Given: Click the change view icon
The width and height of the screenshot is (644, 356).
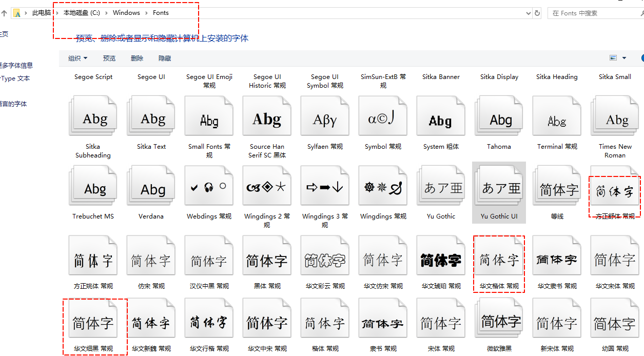Looking at the screenshot, I should [x=613, y=58].
